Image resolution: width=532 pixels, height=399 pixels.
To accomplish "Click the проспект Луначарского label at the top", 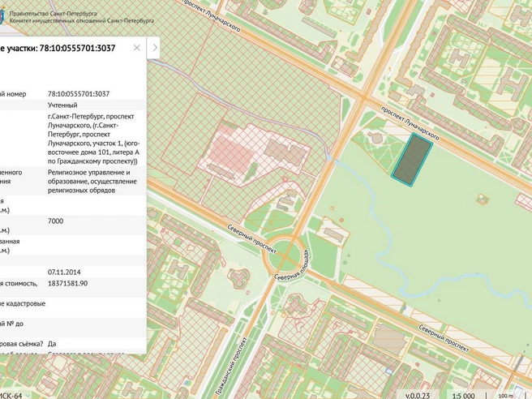I will [212, 15].
